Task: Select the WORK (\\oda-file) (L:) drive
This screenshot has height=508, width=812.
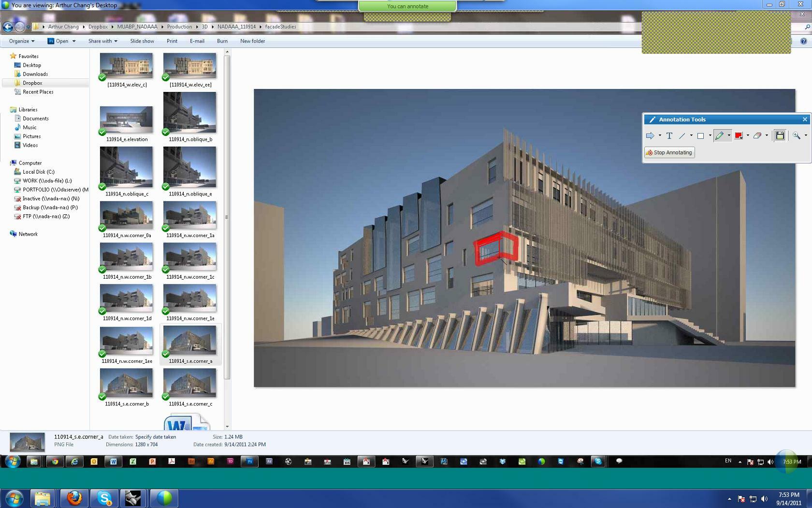Action: 43,181
